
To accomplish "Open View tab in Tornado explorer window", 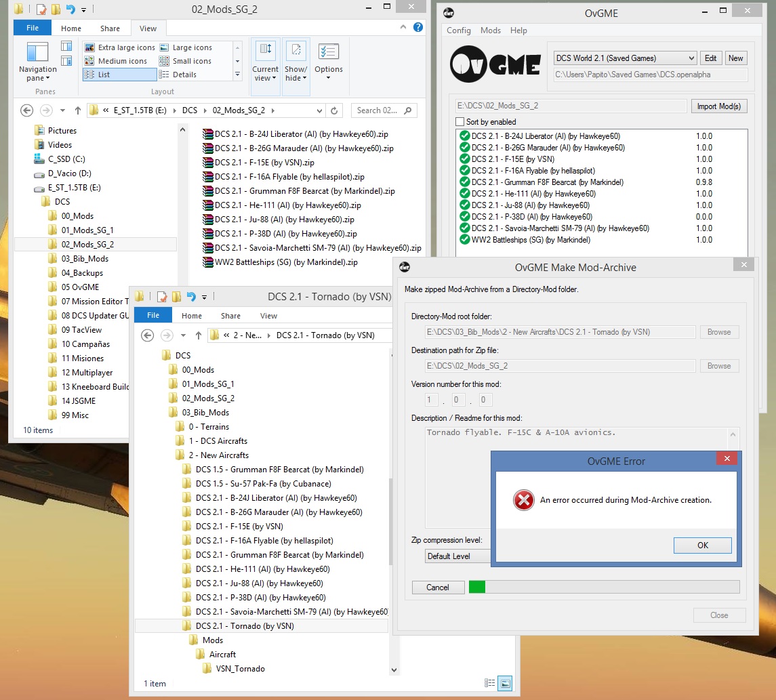I will [x=268, y=316].
